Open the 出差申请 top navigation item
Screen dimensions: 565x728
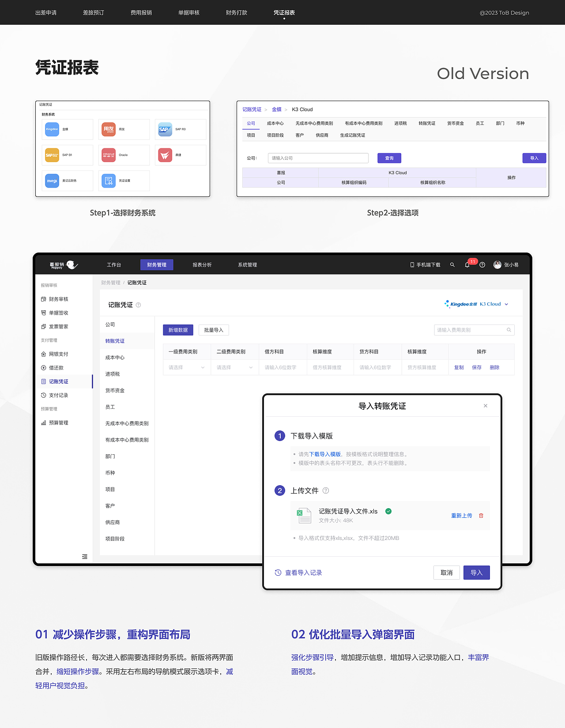tap(46, 13)
